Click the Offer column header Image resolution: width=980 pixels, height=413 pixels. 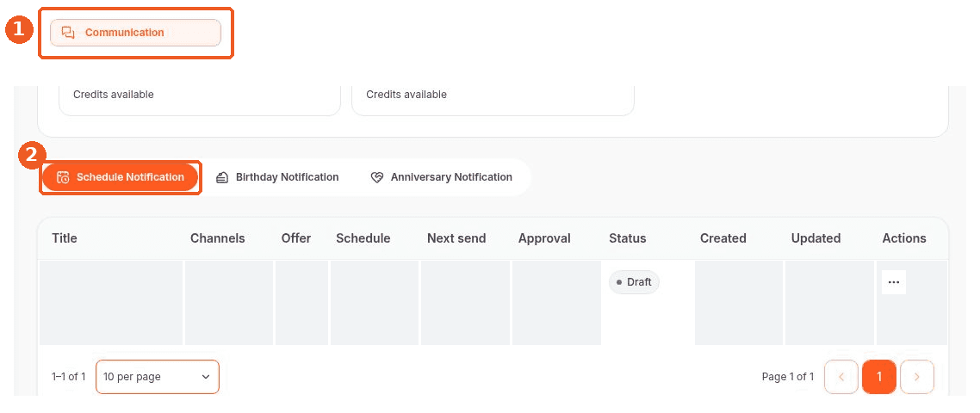296,238
